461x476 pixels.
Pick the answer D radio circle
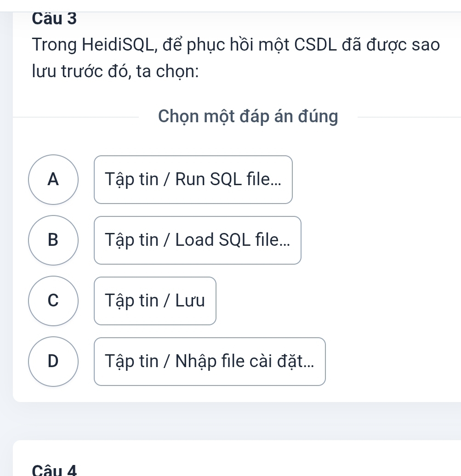(53, 362)
